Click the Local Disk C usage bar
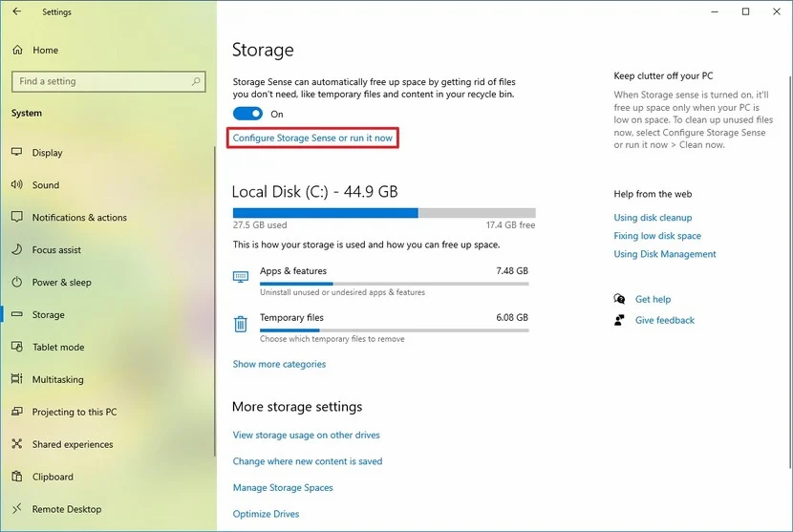 (384, 213)
